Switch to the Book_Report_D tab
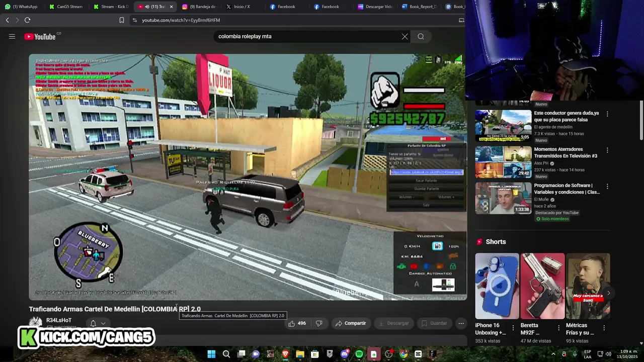The width and height of the screenshot is (644, 362). point(419,7)
